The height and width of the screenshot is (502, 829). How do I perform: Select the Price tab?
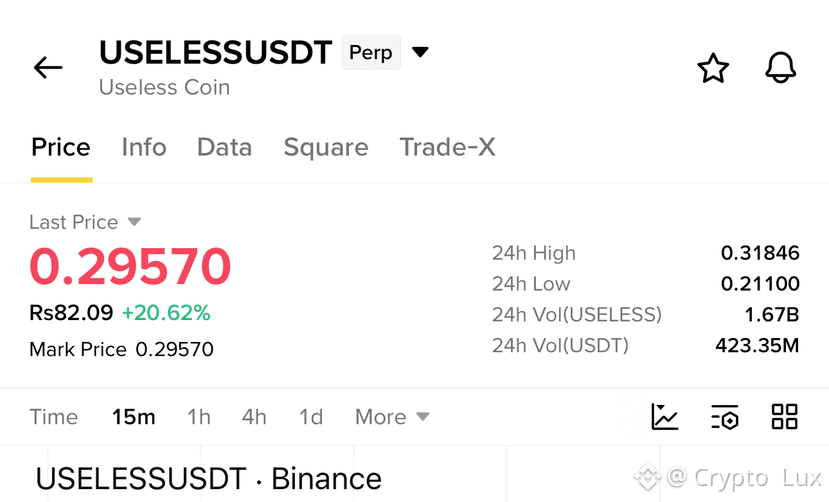(x=61, y=147)
